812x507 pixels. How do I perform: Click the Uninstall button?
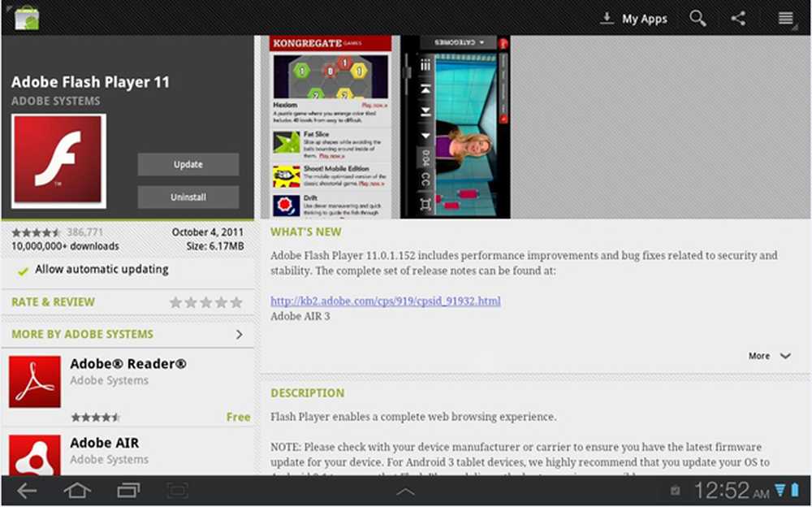click(188, 197)
